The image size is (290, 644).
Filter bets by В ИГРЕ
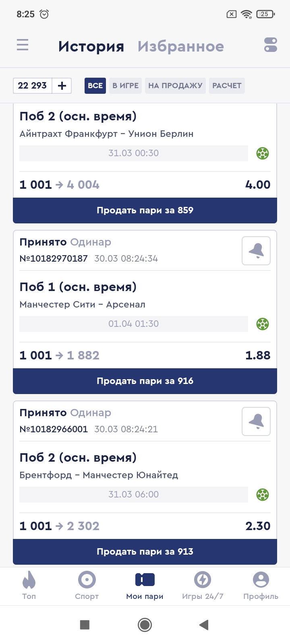point(125,86)
